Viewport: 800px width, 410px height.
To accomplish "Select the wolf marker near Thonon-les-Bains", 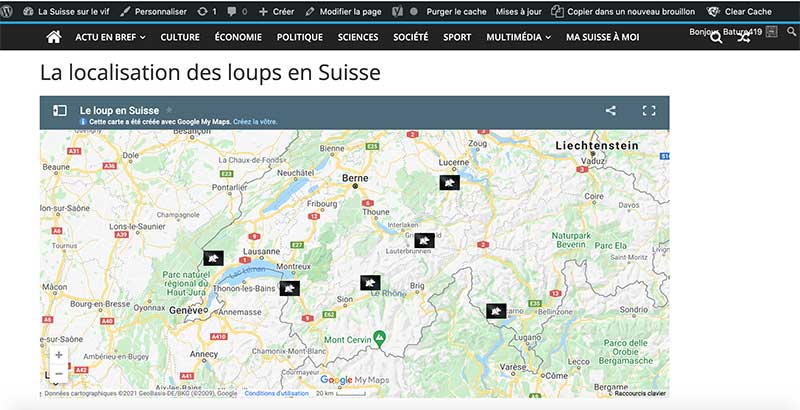I will coord(289,288).
